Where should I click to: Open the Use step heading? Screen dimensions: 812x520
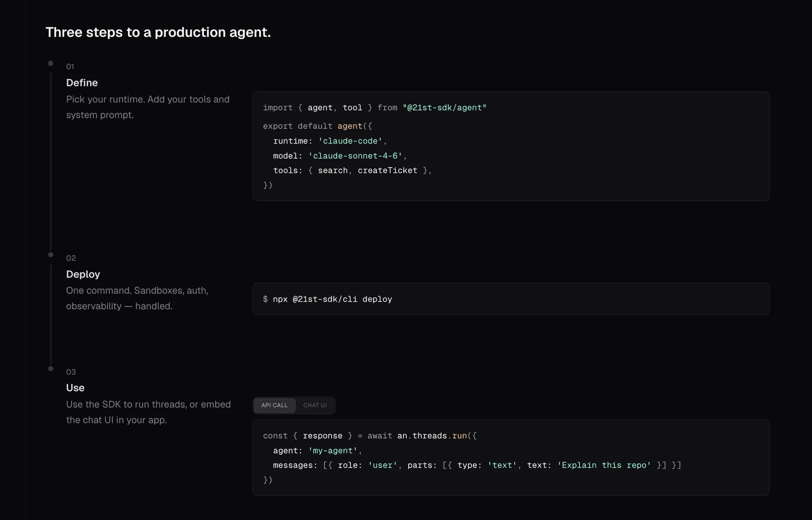pyautogui.click(x=75, y=388)
